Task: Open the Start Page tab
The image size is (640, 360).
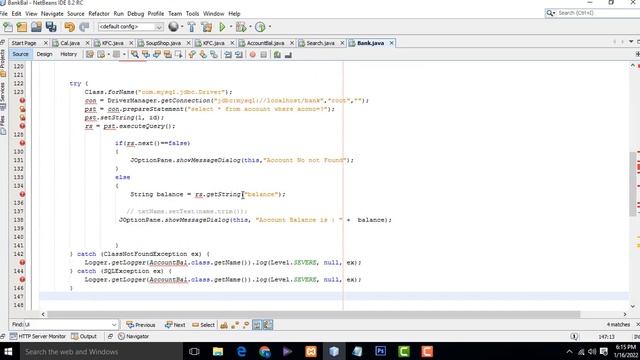Action: 24,43
